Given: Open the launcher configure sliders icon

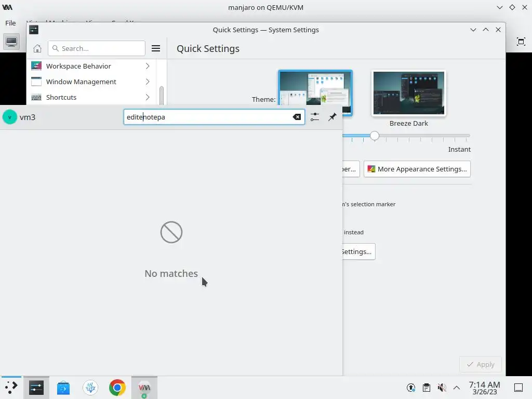Looking at the screenshot, I should [x=315, y=117].
